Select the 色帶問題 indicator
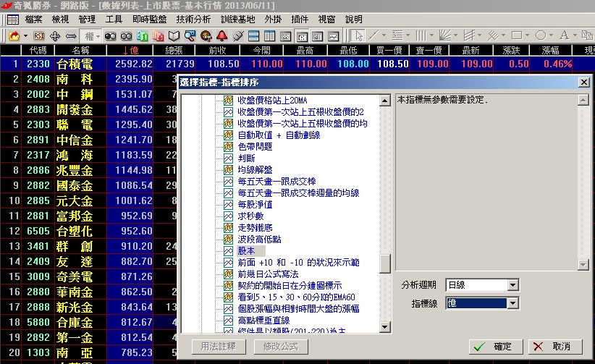The height and width of the screenshot is (364, 595). point(255,146)
